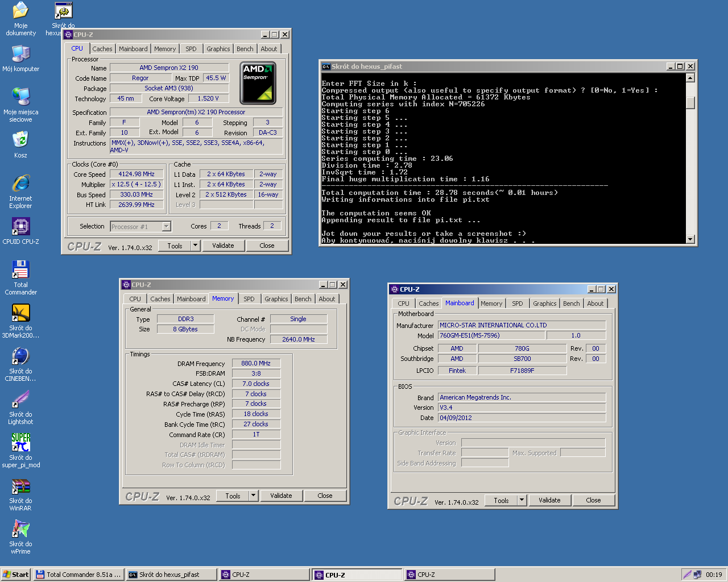Open About tab in Mainboard window

coord(595,304)
